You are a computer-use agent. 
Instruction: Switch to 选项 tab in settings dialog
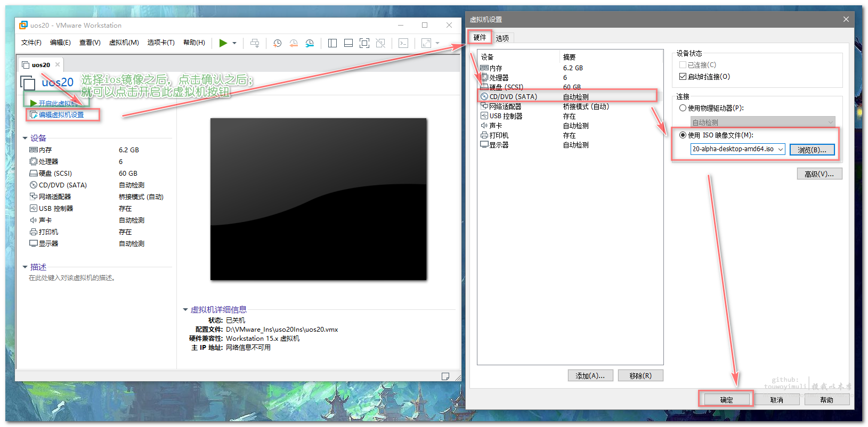click(502, 38)
